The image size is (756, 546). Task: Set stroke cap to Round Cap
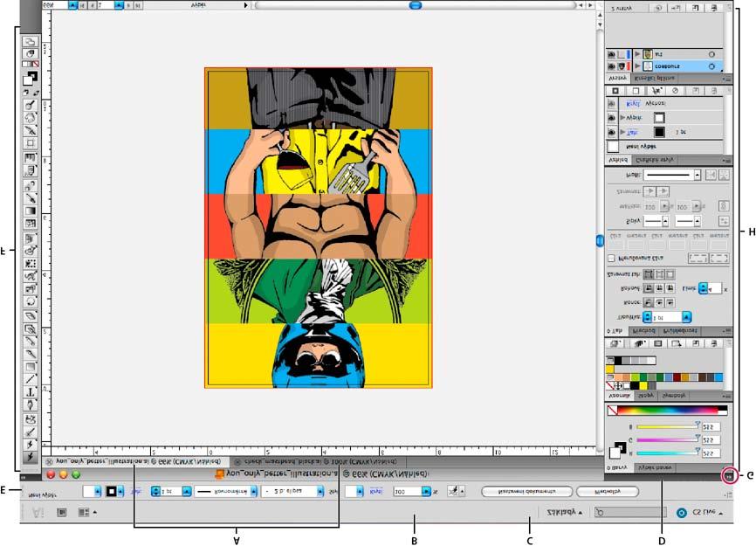tap(659, 302)
